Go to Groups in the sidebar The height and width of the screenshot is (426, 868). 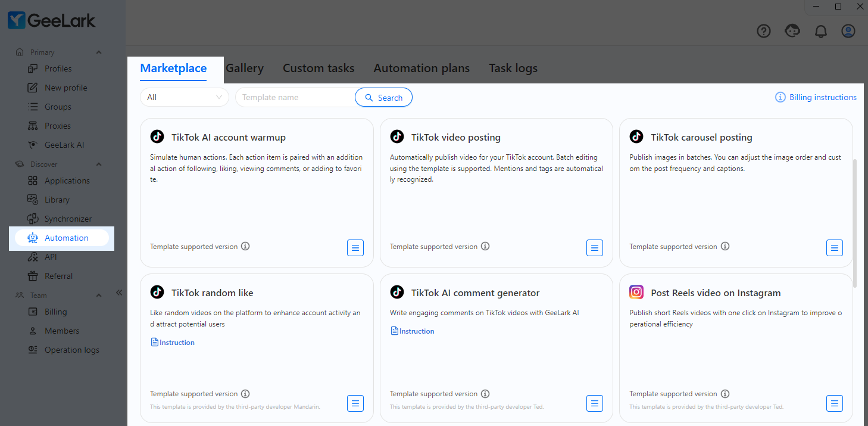[x=59, y=107]
